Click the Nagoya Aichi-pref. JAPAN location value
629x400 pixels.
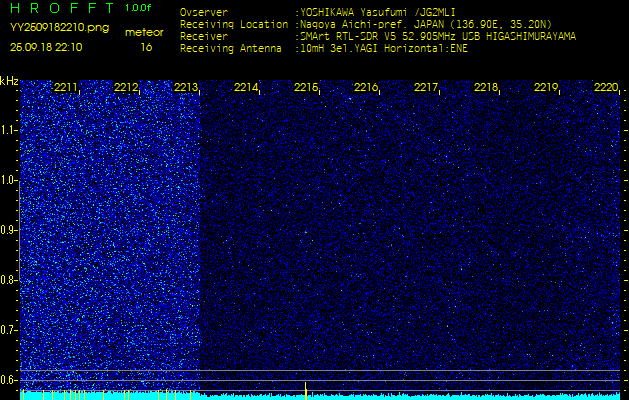click(423, 24)
